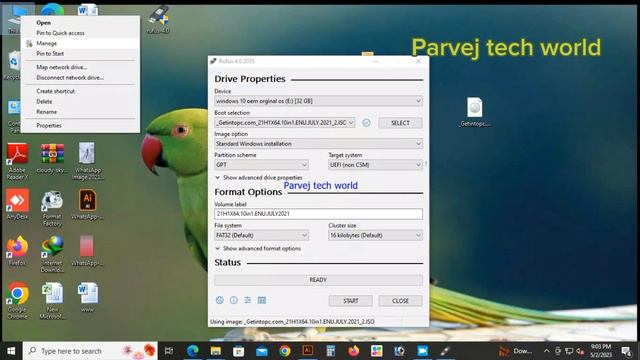Screen dimensions: 640x360
Task: Expand Show advanced drive properties
Action: tap(259, 178)
